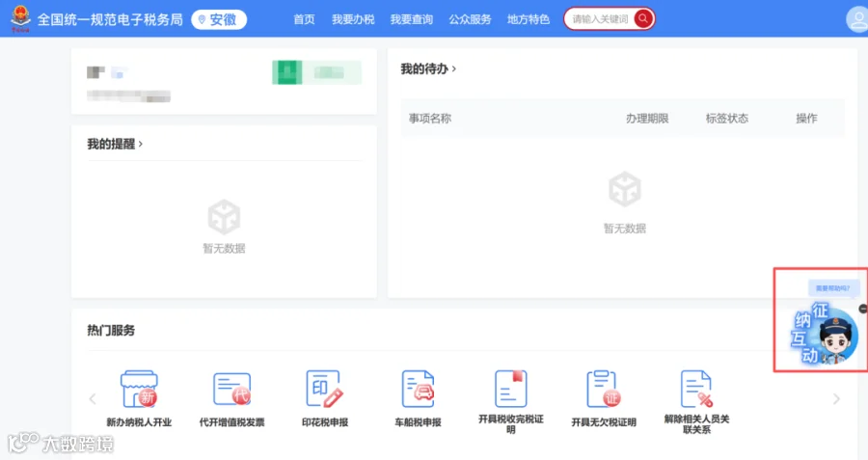Expand 我的待办 list
868x460 pixels.
(x=428, y=68)
